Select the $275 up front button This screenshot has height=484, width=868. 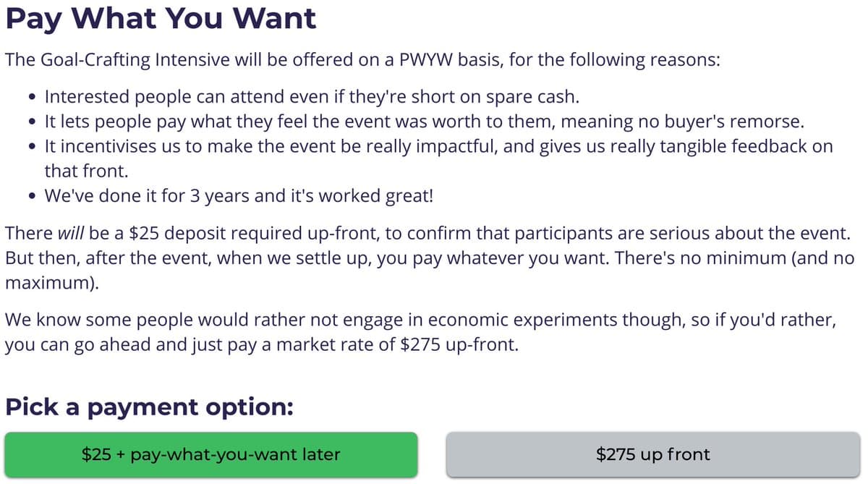click(x=652, y=454)
